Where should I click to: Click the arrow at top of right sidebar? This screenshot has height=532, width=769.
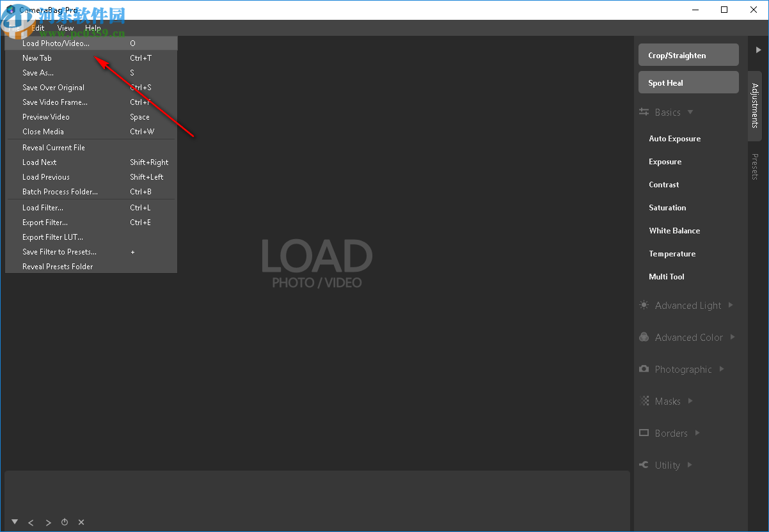click(758, 49)
